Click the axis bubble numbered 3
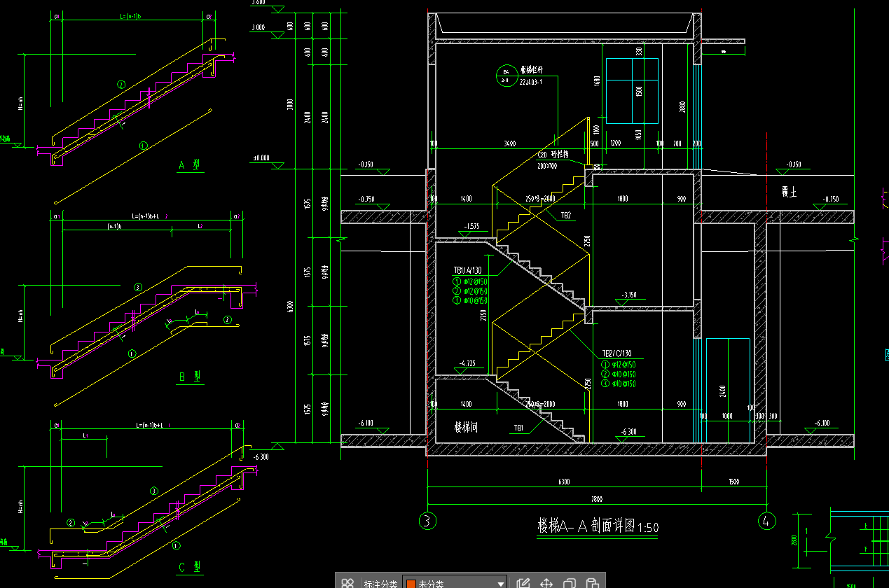The height and width of the screenshot is (588, 889). pyautogui.click(x=427, y=520)
